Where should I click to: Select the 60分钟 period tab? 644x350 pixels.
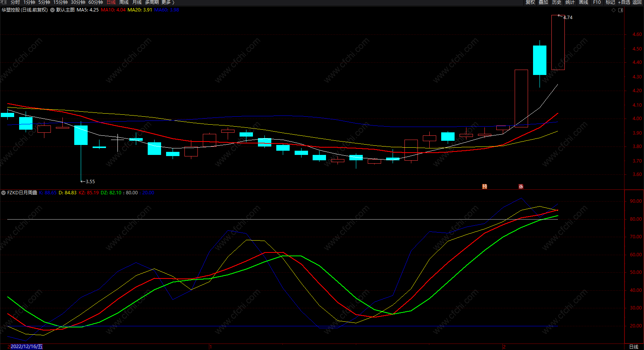(x=96, y=2)
